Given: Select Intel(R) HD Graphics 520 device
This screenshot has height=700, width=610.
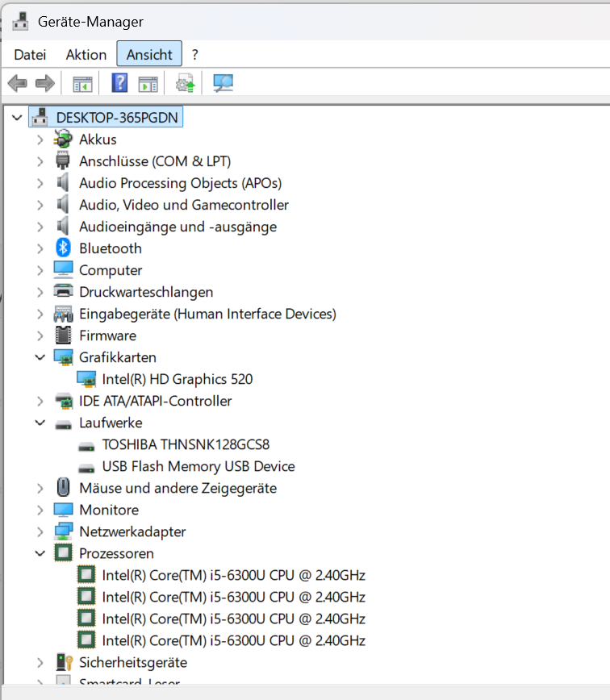Looking at the screenshot, I should [x=178, y=379].
